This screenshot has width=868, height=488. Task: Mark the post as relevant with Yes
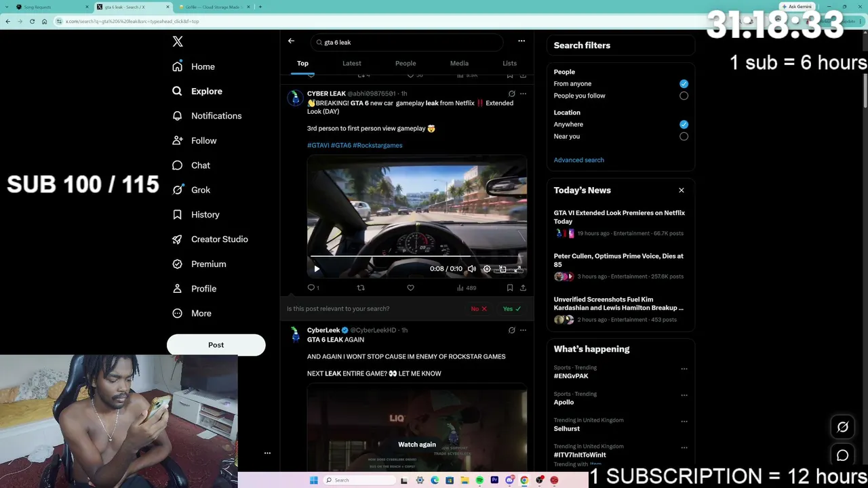click(x=512, y=308)
